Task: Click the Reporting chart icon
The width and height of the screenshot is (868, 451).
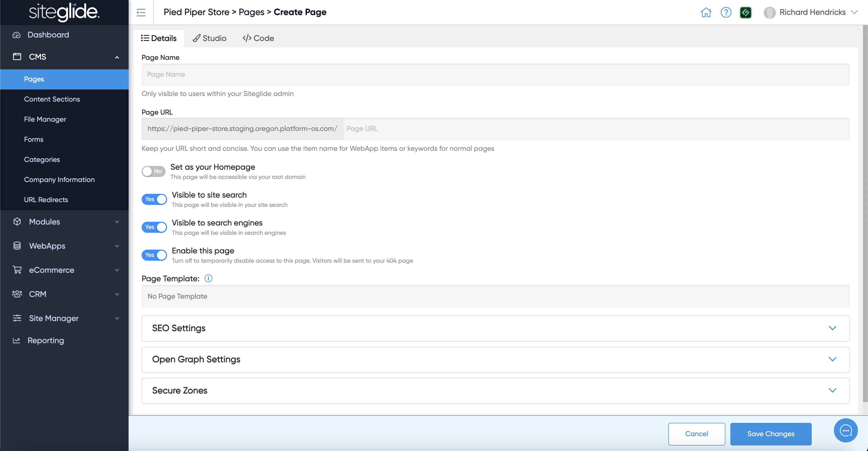Action: (x=17, y=340)
